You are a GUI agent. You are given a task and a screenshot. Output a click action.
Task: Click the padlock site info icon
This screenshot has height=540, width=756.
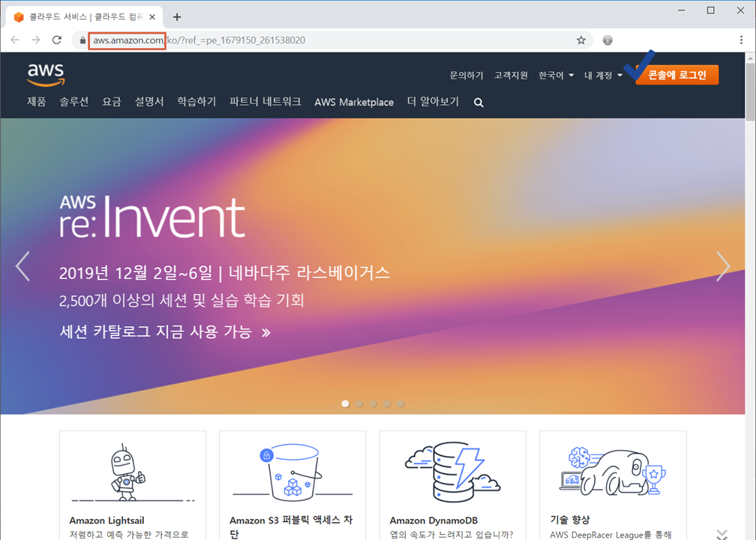coord(82,40)
